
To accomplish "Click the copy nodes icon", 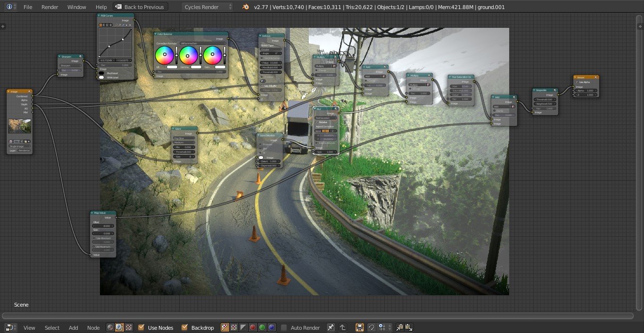I will tap(399, 327).
